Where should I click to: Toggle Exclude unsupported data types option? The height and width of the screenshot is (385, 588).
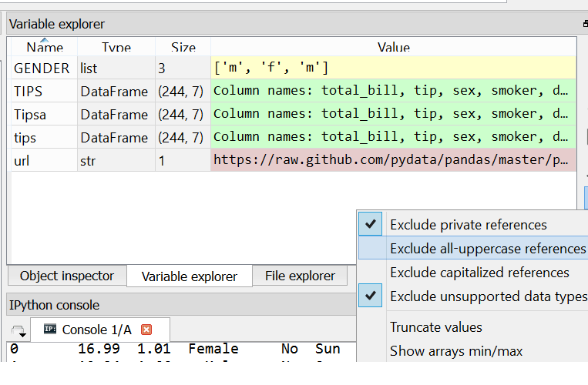click(x=473, y=296)
